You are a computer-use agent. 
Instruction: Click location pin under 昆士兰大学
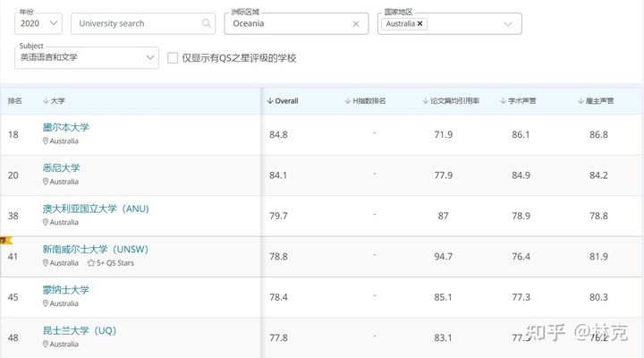46,345
